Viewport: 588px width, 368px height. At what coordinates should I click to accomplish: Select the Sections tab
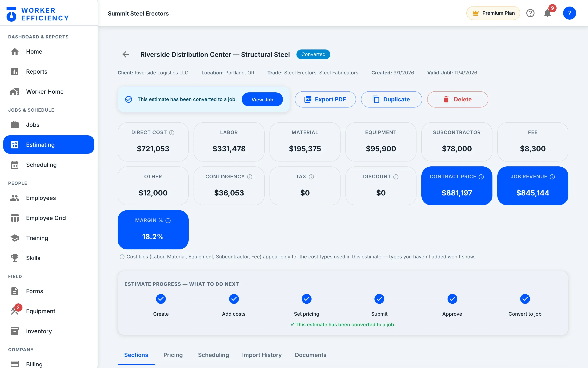coord(136,355)
